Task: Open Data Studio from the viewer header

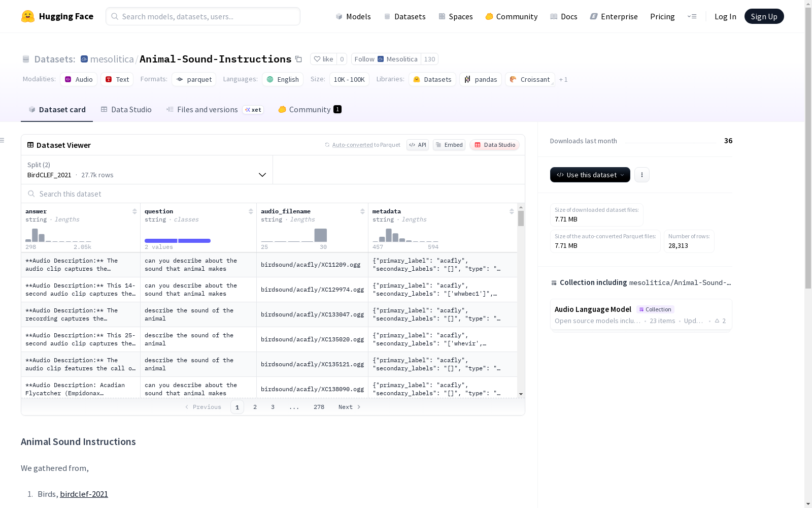Action: (494, 145)
